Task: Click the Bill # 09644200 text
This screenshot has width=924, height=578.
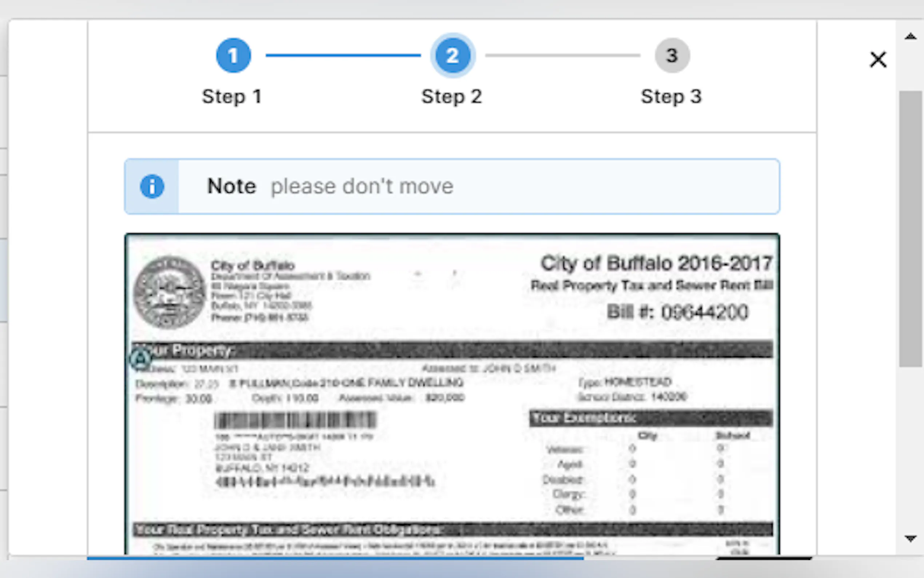Action: [677, 312]
